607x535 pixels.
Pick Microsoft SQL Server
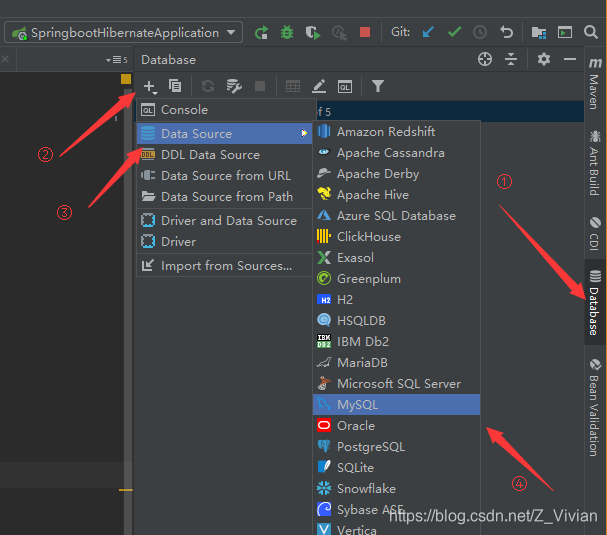396,384
